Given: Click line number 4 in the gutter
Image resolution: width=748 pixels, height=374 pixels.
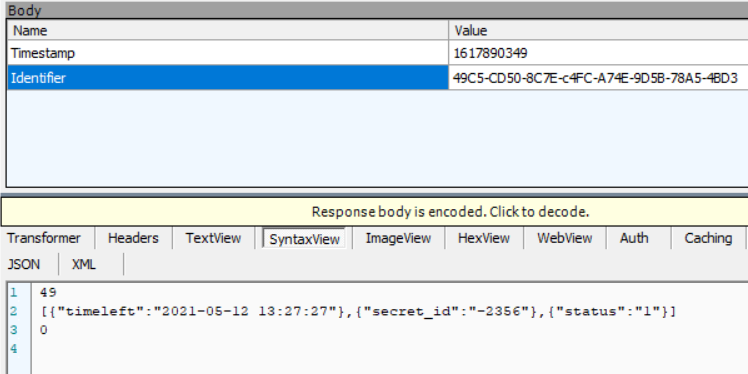Looking at the screenshot, I should tap(13, 349).
